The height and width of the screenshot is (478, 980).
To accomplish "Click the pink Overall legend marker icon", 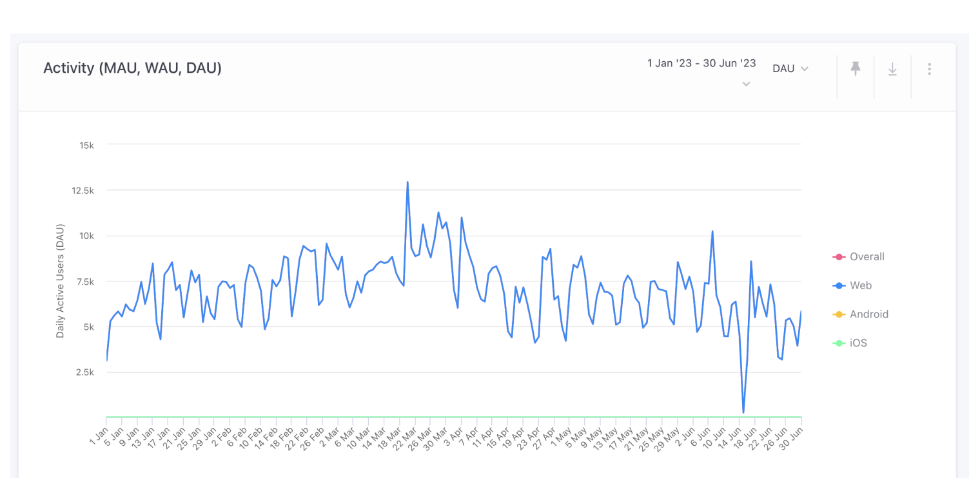I will point(839,256).
